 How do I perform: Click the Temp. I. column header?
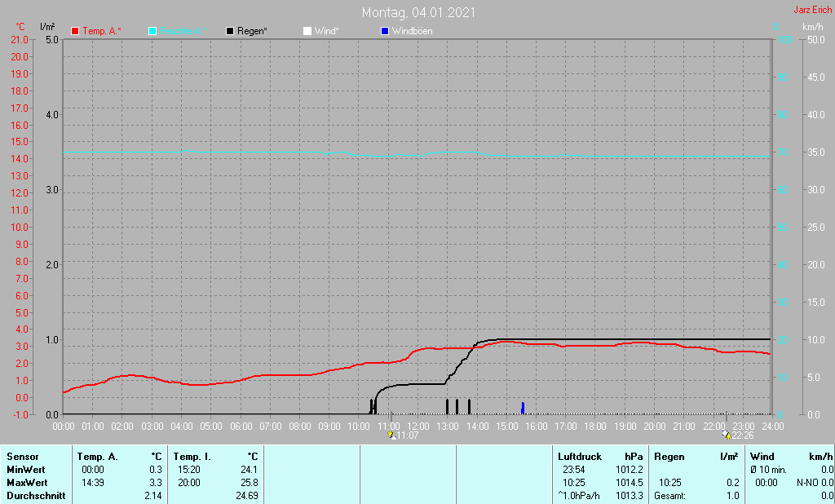(192, 457)
